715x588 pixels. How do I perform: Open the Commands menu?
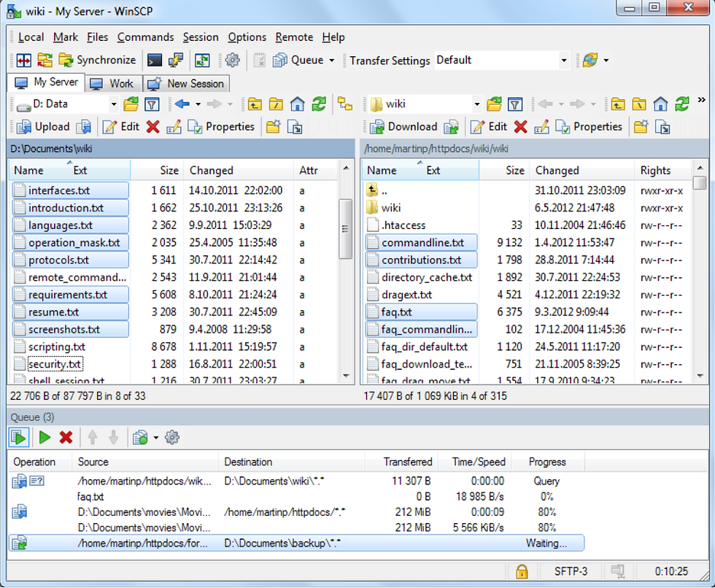[x=145, y=37]
